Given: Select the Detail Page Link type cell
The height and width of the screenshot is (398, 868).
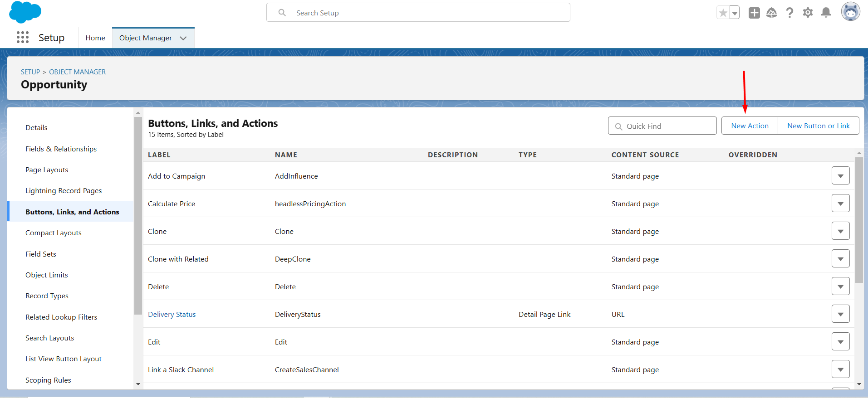Looking at the screenshot, I should [544, 315].
